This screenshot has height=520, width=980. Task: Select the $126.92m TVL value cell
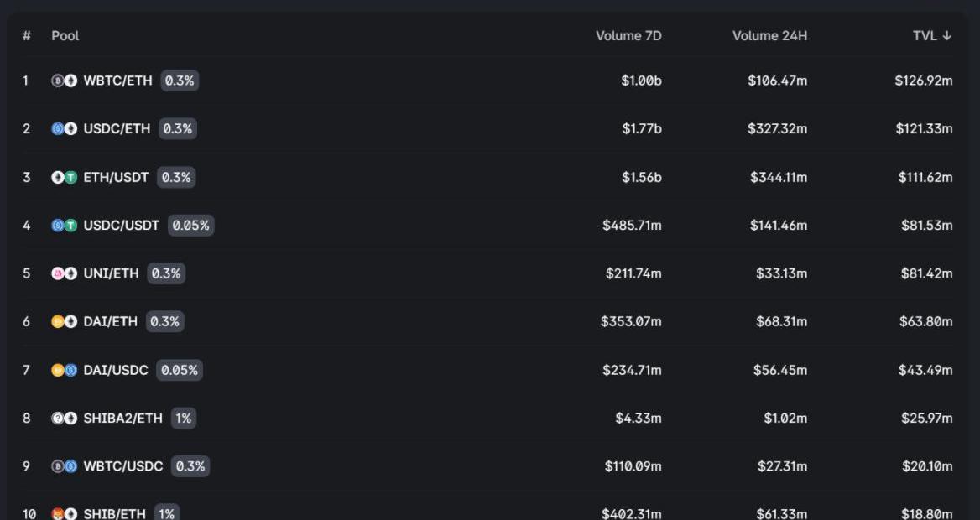tap(923, 81)
